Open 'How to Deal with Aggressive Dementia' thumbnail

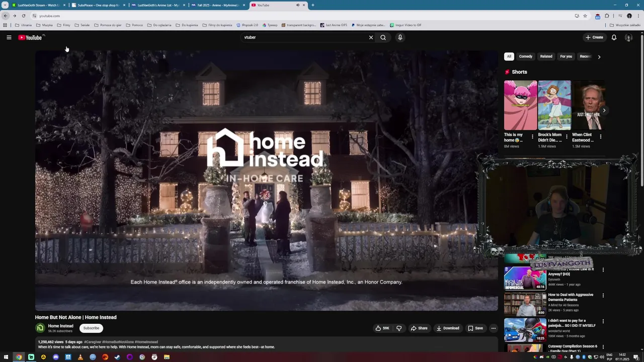(x=525, y=304)
